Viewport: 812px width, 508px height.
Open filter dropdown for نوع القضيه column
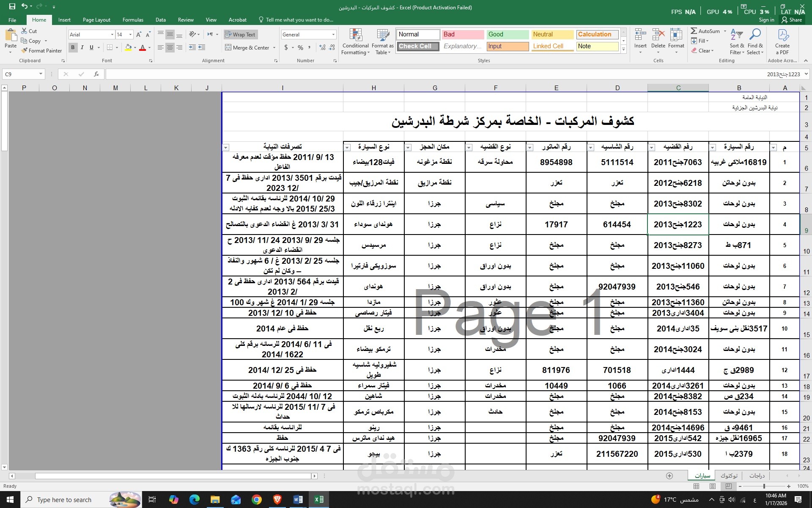[469, 148]
